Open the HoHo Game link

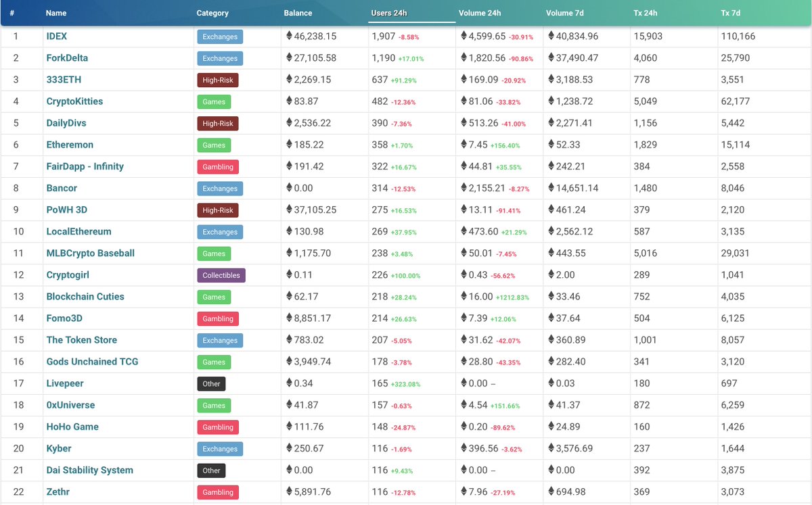pos(72,427)
